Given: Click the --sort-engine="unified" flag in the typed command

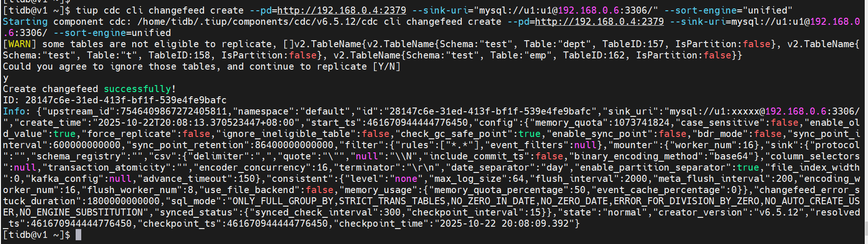Looking at the screenshot, I should (728, 10).
